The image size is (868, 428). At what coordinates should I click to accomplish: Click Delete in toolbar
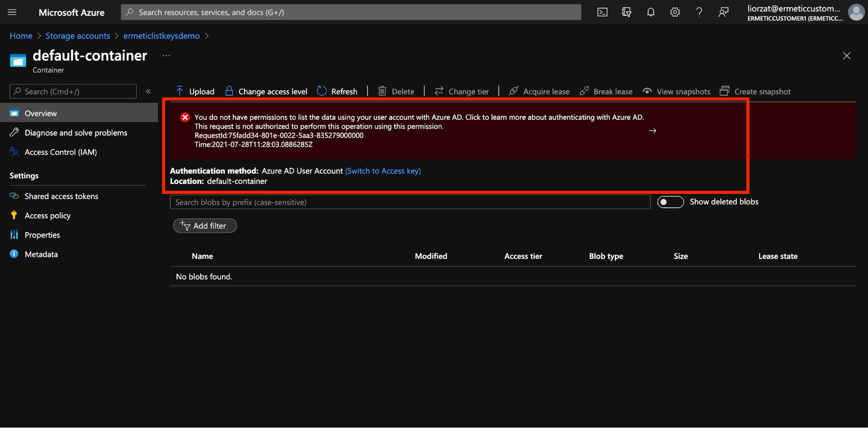(x=396, y=91)
